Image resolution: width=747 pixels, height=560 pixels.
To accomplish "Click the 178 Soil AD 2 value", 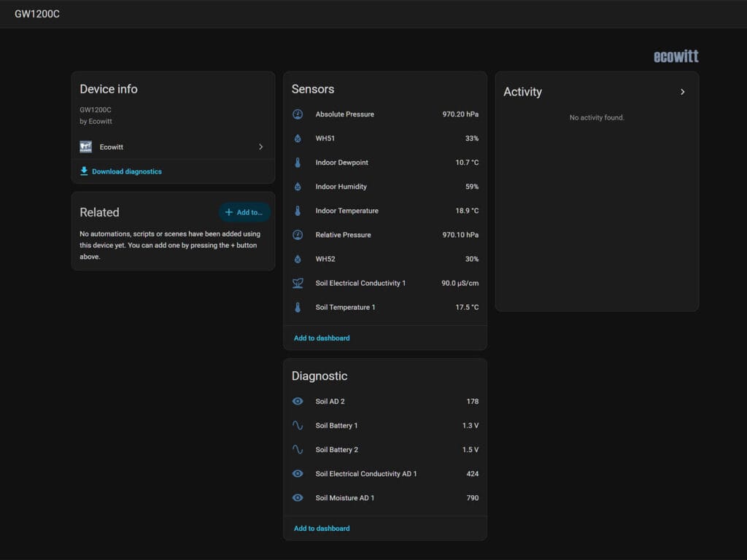I will click(473, 402).
